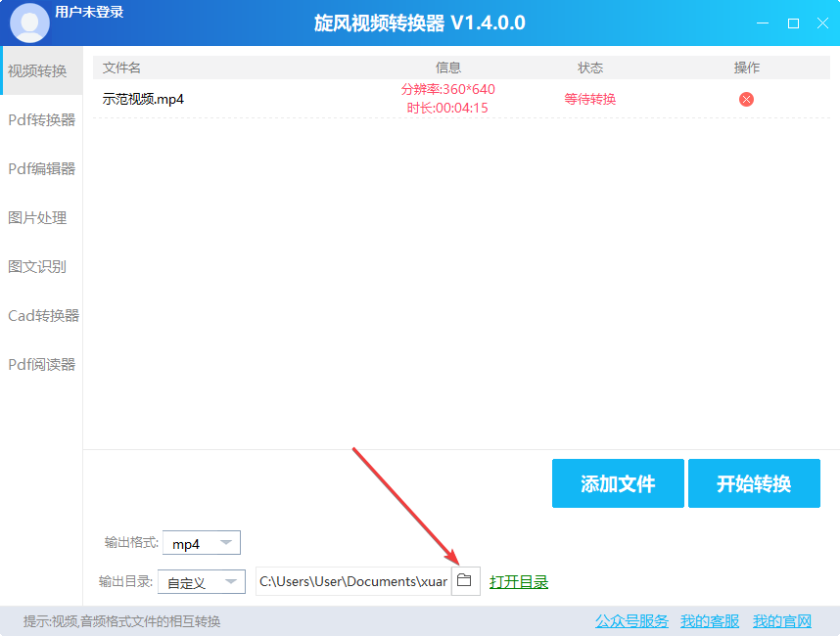The image size is (840, 636).
Task: Click the 输出格式 label
Action: [131, 542]
